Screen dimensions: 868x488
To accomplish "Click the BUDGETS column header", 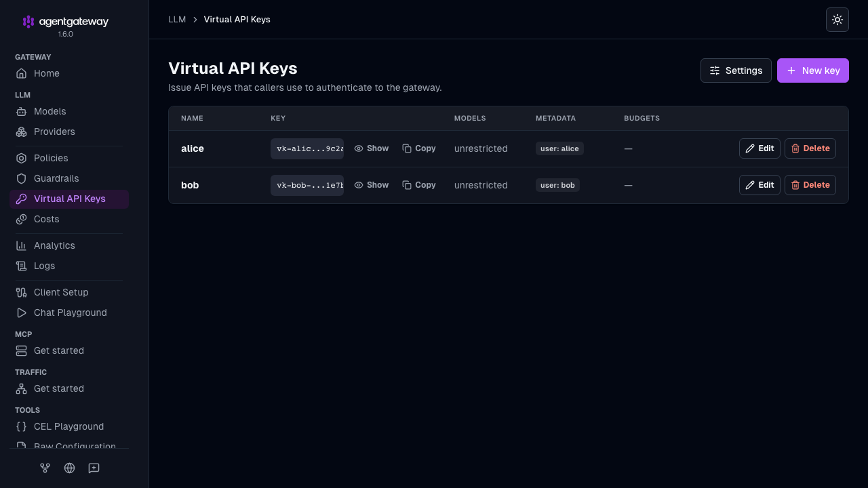I will pyautogui.click(x=642, y=118).
